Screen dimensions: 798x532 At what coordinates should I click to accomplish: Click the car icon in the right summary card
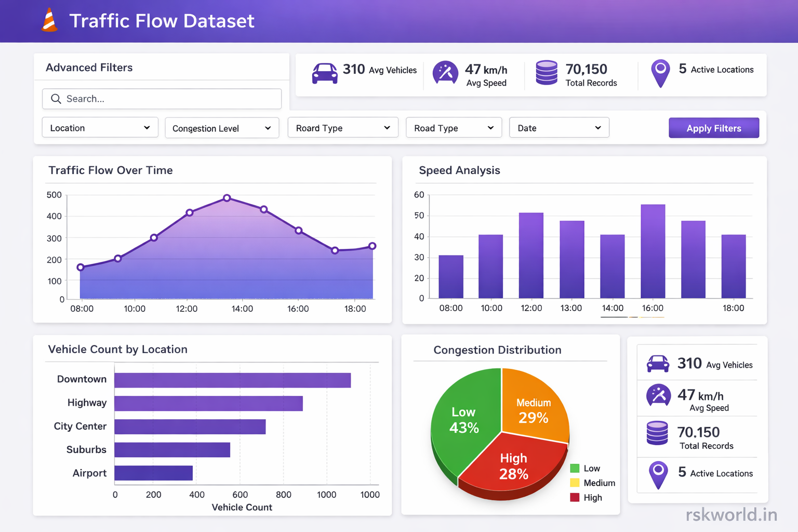658,364
